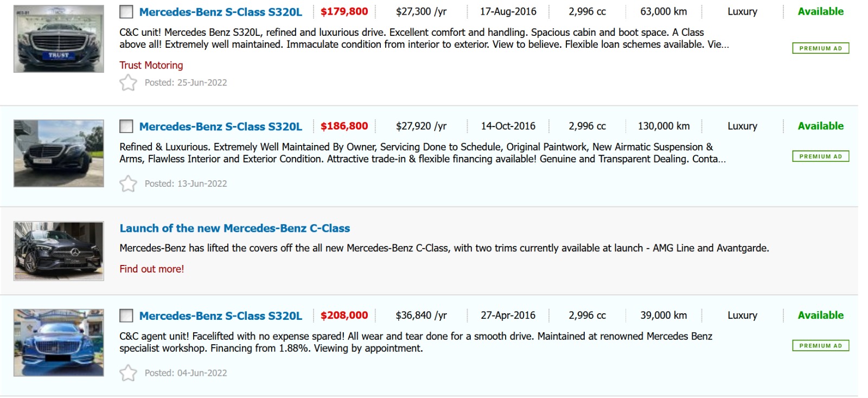Open the $186,800 S-Class S320L listing title
The height and width of the screenshot is (398, 868).
click(220, 127)
